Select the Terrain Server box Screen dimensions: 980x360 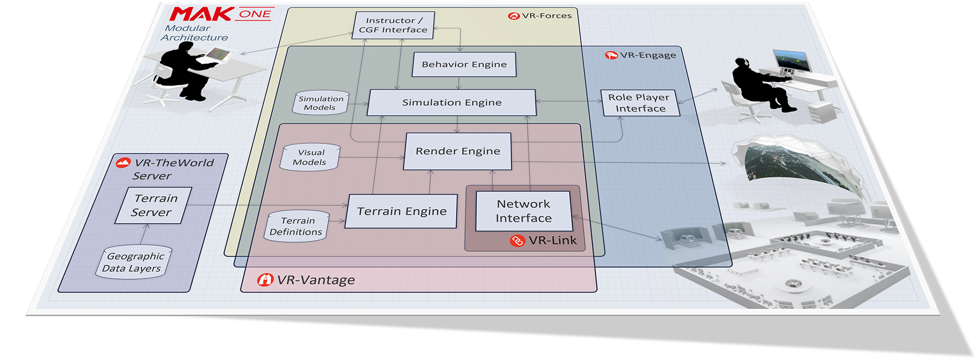point(153,205)
